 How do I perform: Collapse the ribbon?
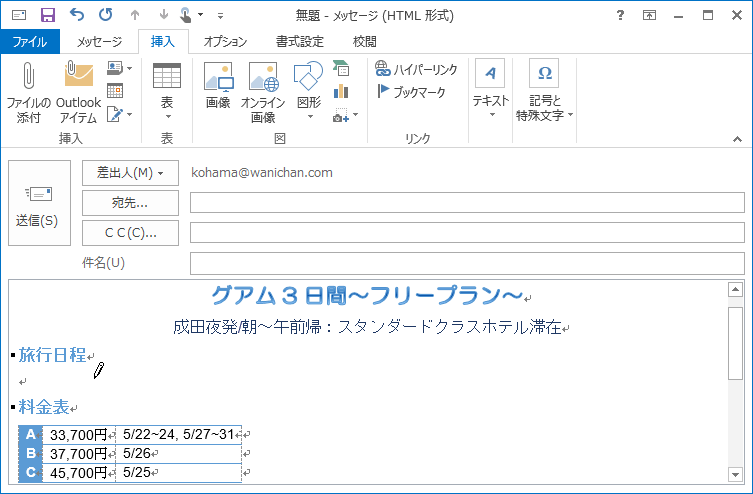[x=737, y=139]
